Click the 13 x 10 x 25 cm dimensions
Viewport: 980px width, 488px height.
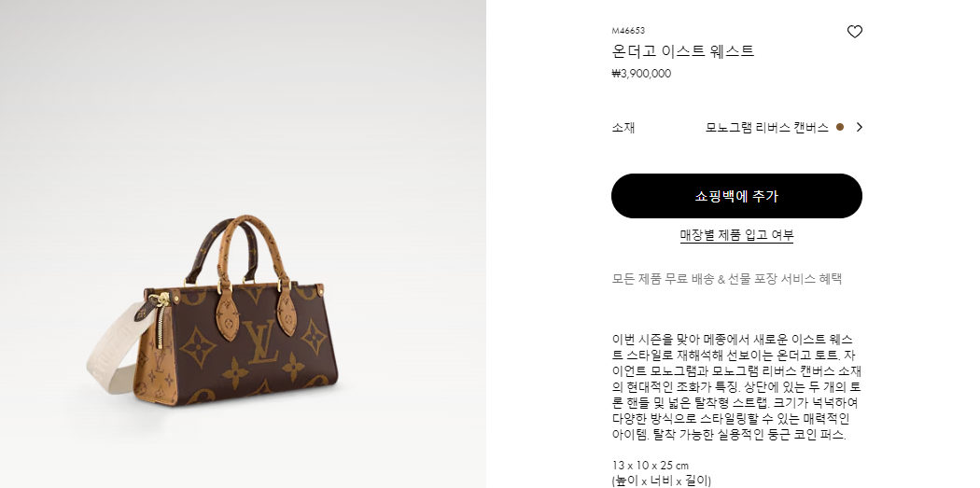650,466
